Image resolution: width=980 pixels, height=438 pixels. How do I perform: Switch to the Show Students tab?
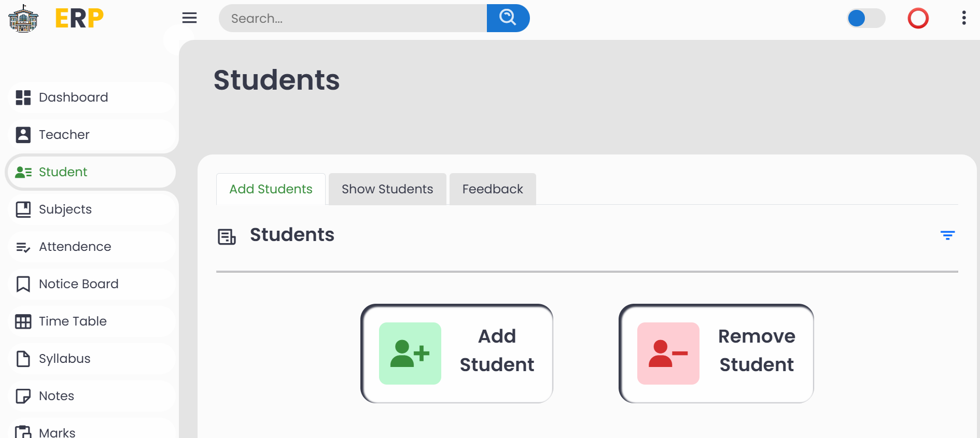pyautogui.click(x=387, y=189)
